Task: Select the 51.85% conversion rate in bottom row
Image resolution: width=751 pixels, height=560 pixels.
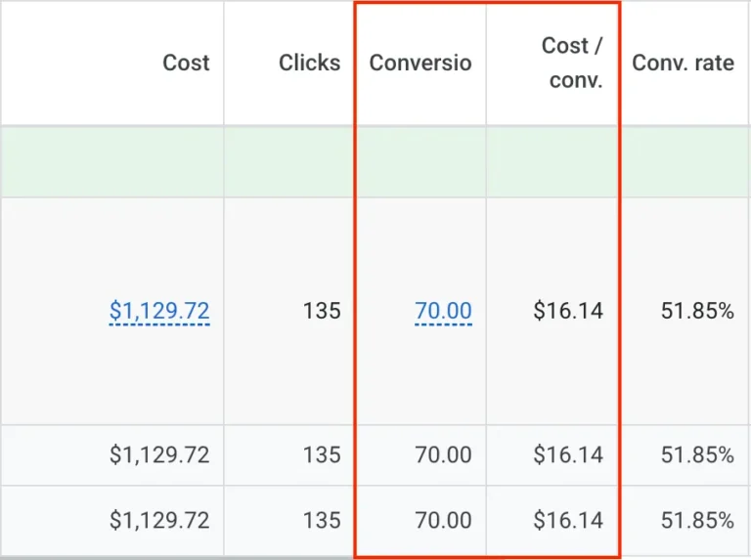Action: pos(697,520)
